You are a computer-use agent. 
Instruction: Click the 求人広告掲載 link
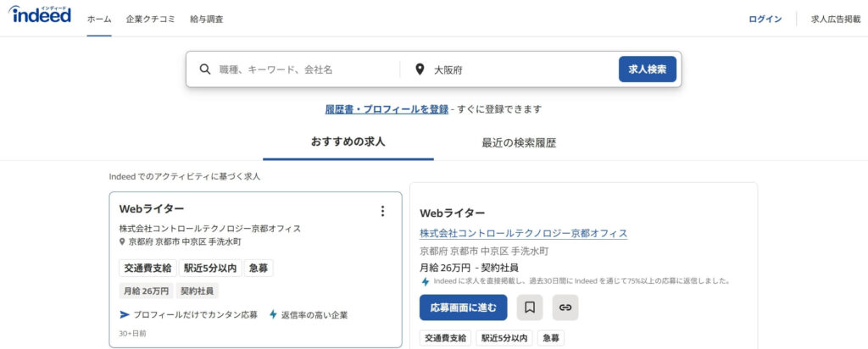point(836,19)
